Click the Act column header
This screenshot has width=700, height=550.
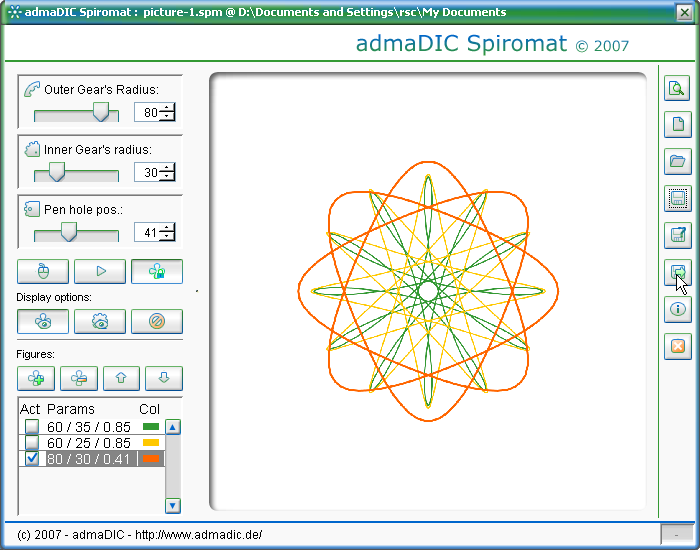coord(30,409)
